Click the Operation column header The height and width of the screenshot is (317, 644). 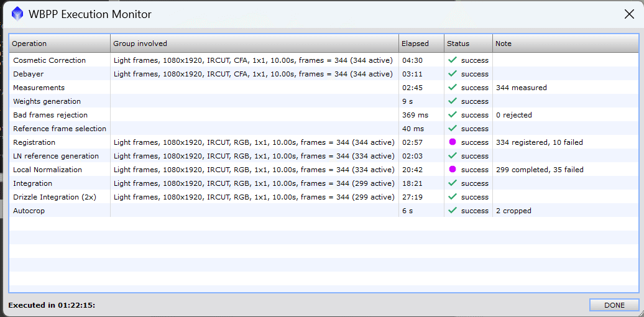(60, 44)
